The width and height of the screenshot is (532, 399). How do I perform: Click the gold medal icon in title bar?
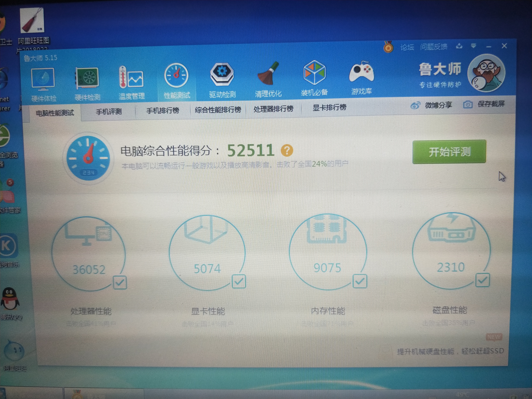point(388,47)
